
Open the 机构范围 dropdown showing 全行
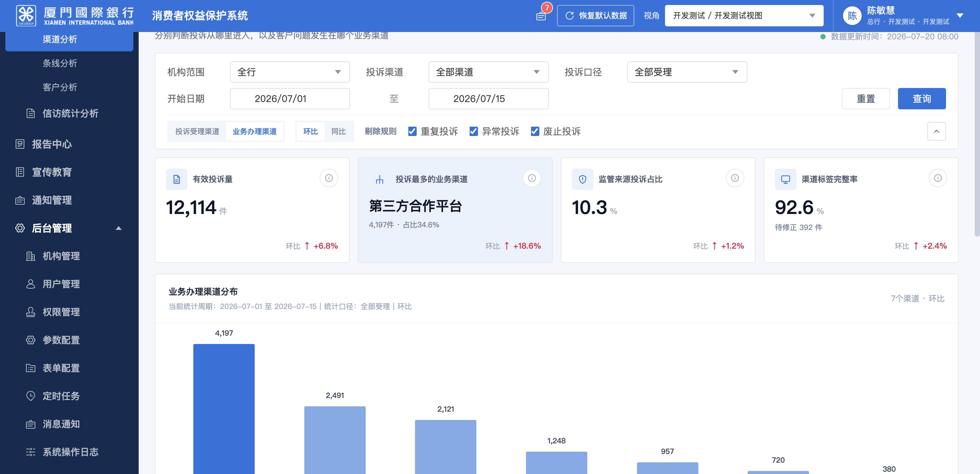point(290,72)
